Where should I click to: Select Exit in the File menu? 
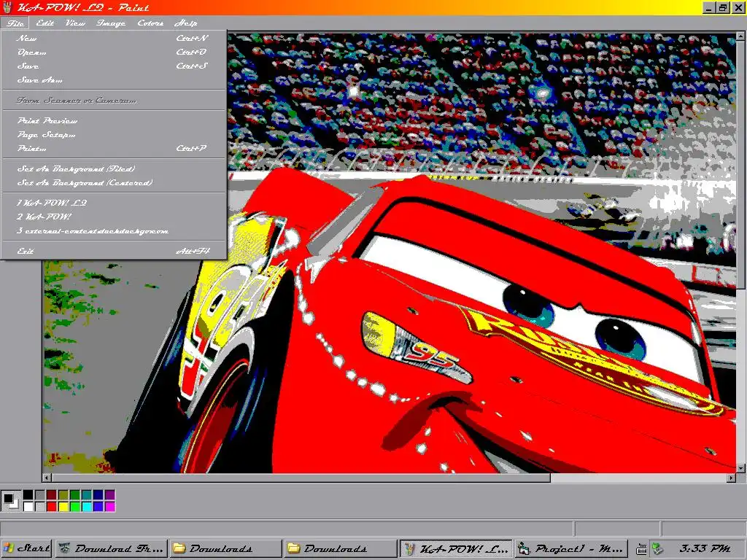[x=114, y=251]
